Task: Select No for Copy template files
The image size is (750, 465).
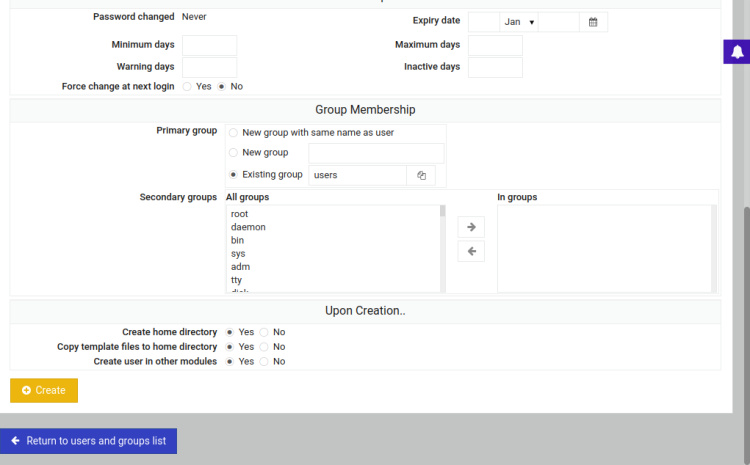Action: (264, 347)
